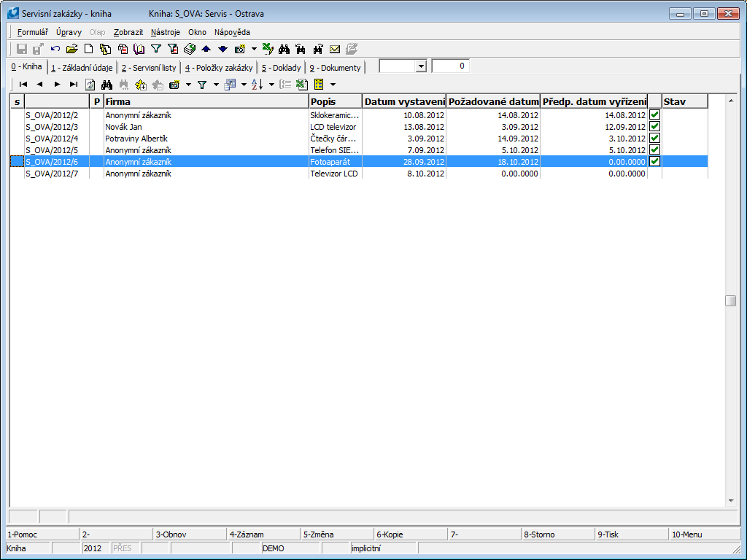Click the funnel filter icon in top toolbar
Screen dimensions: 747x560
click(155, 49)
